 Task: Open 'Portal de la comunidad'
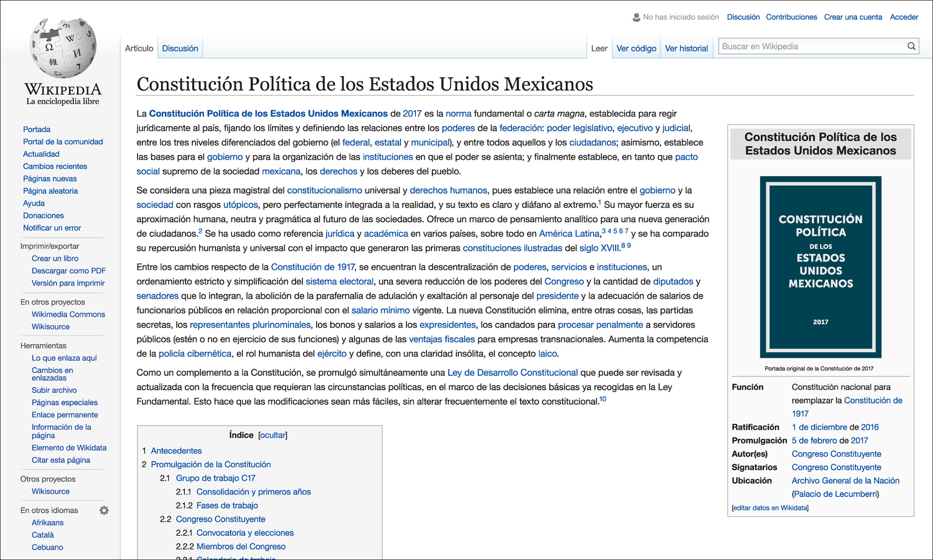click(63, 141)
